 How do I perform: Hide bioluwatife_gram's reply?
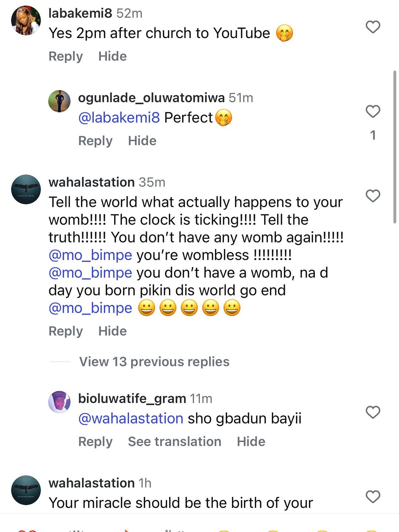(251, 441)
